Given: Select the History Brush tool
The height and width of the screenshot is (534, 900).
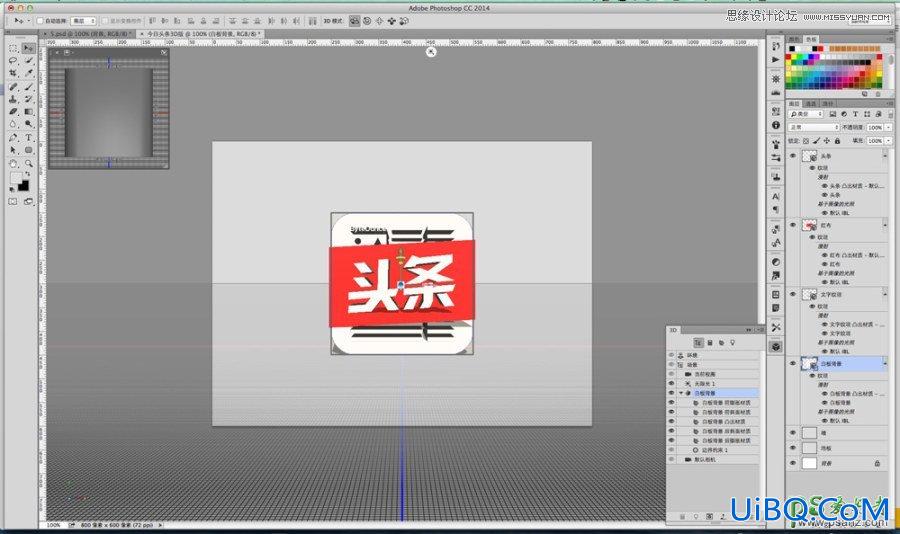Looking at the screenshot, I should [x=28, y=99].
